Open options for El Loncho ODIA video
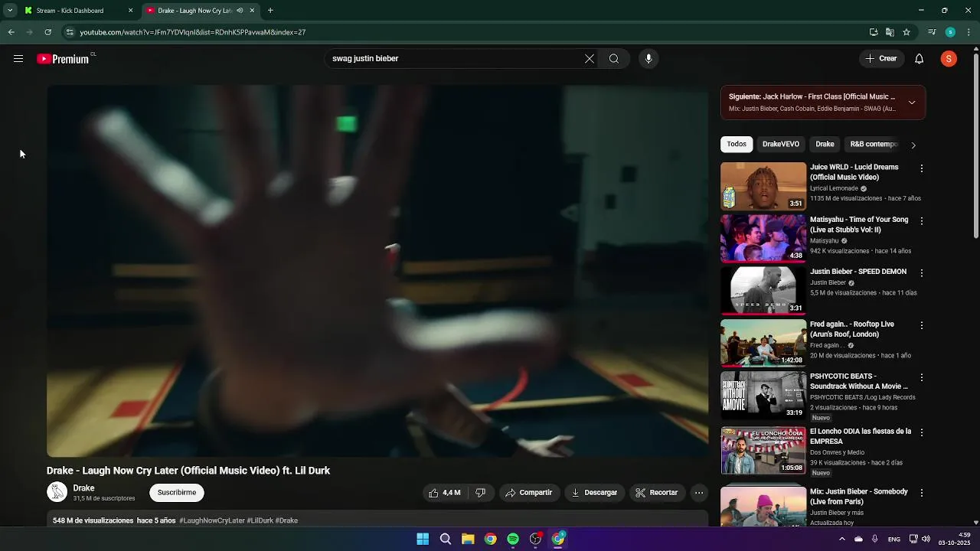The image size is (980, 551). tap(922, 432)
